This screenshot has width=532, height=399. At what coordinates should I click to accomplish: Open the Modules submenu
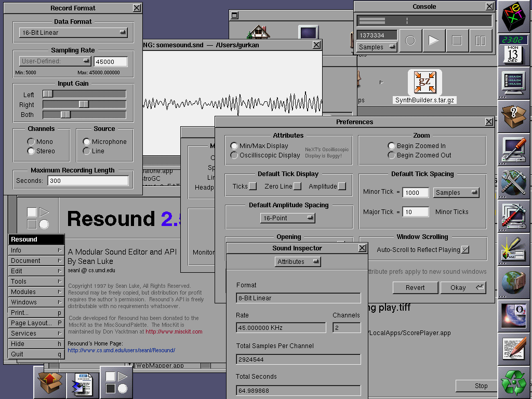[36, 292]
